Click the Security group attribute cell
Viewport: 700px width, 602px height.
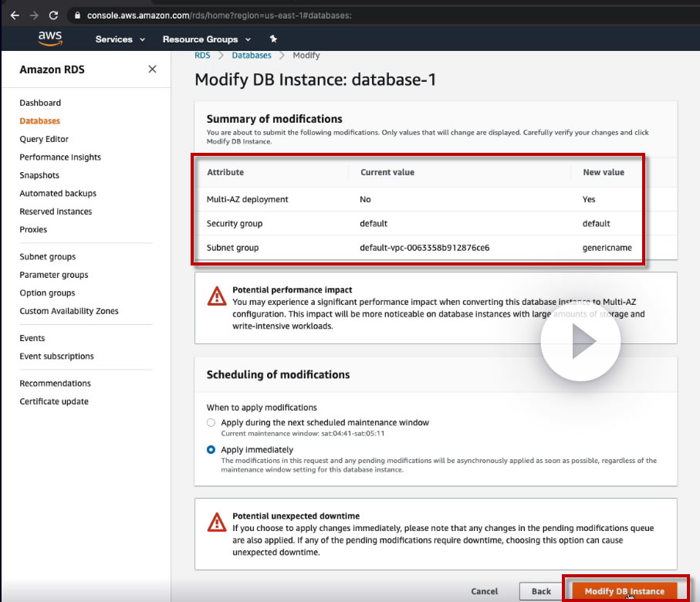pos(235,224)
